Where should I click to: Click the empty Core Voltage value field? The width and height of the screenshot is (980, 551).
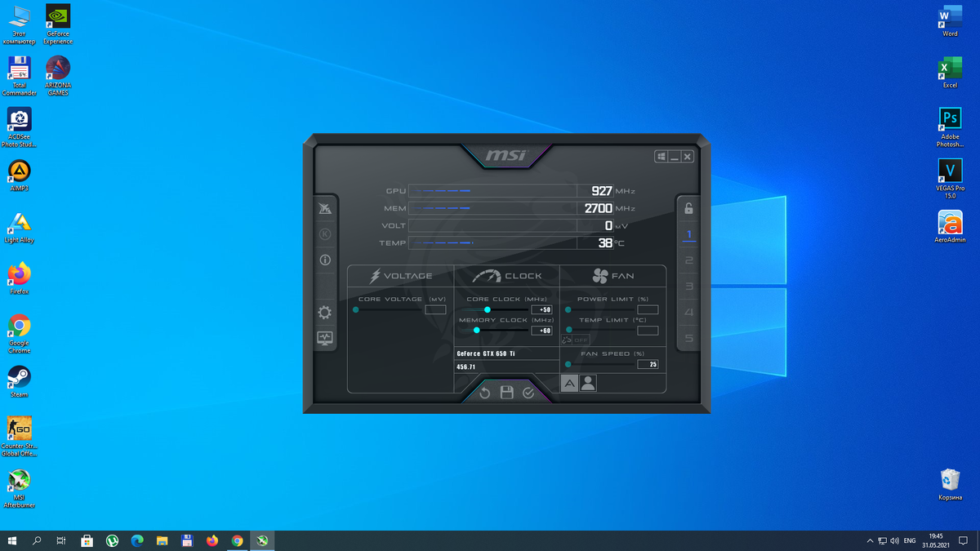(435, 309)
